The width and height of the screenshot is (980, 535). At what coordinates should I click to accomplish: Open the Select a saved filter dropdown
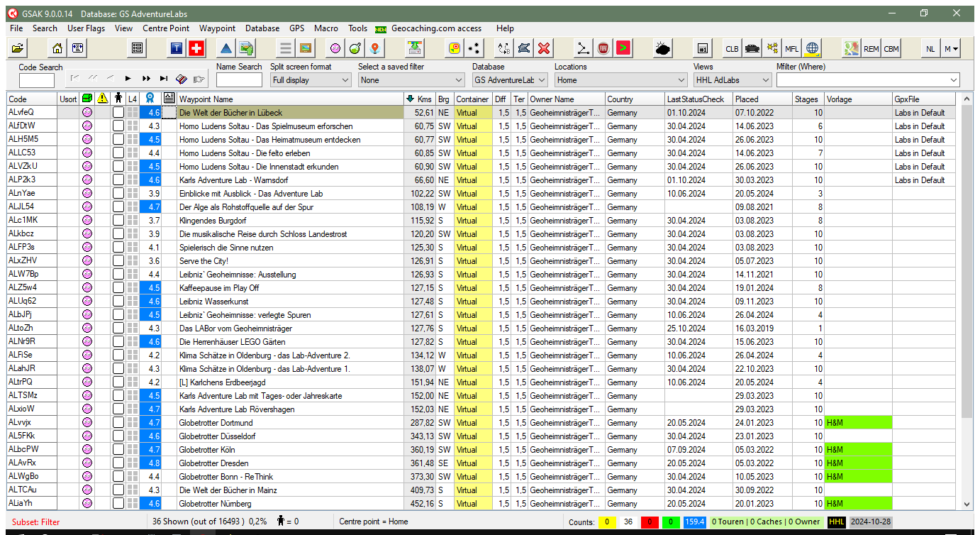tap(411, 80)
